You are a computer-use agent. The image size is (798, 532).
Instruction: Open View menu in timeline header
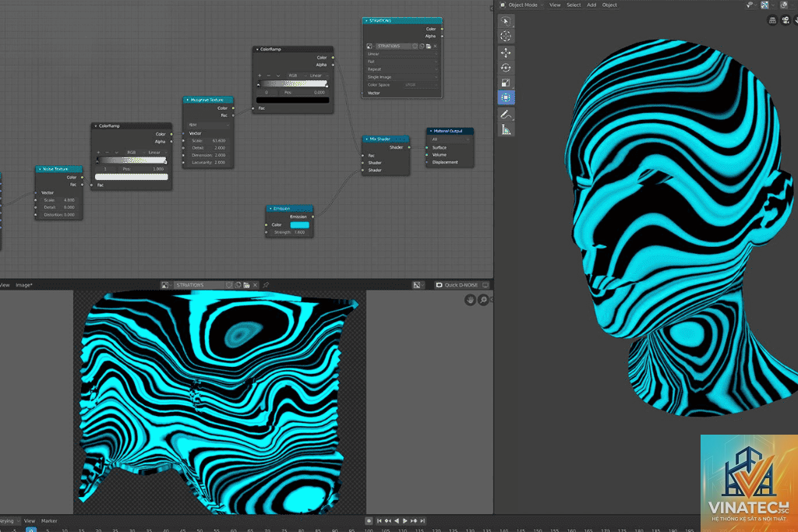click(x=30, y=521)
